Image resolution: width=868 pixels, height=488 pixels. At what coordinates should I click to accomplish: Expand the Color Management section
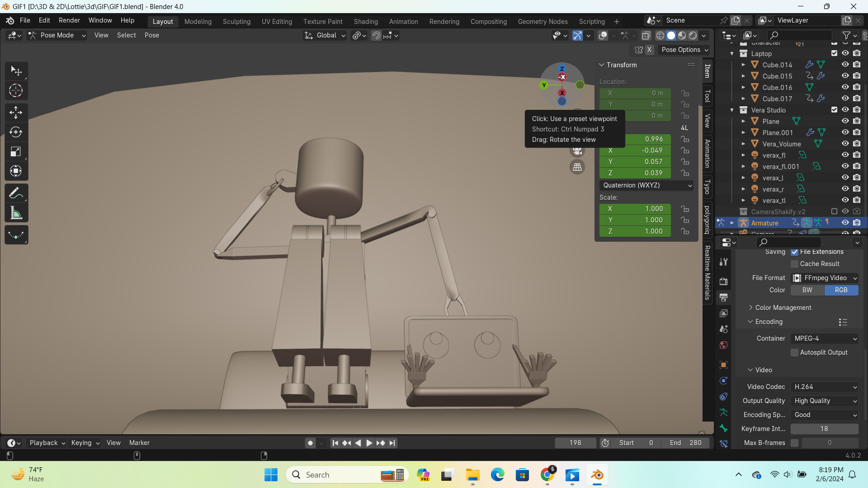783,308
